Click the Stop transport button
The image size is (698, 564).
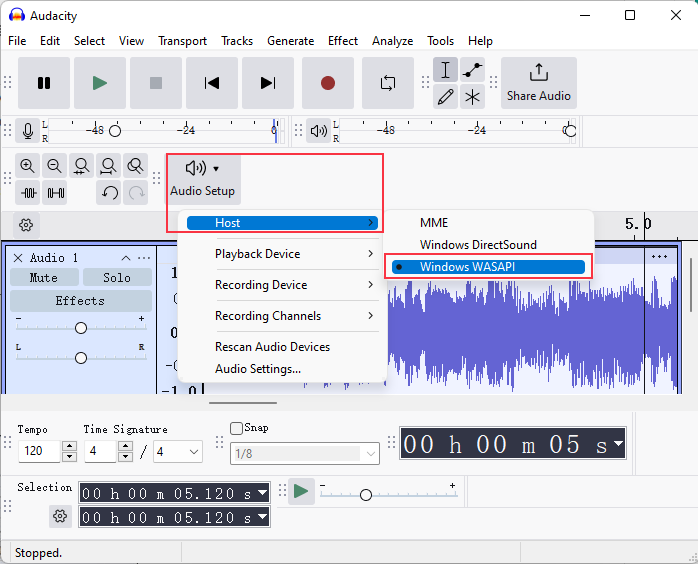[x=156, y=83]
